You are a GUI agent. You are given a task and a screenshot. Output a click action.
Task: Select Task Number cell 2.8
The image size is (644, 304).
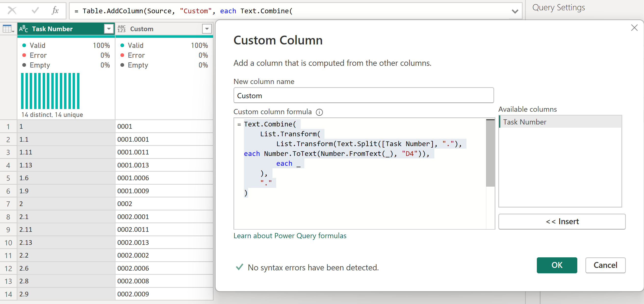(x=66, y=281)
